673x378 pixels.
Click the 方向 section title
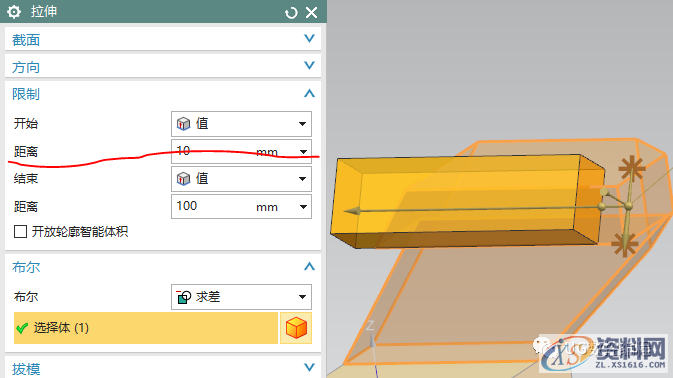click(x=26, y=67)
